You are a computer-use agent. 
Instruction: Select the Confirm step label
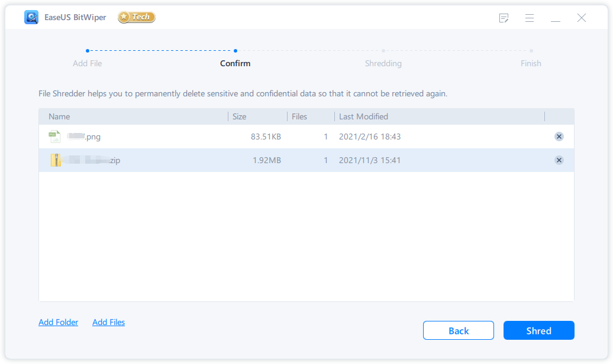pos(235,63)
